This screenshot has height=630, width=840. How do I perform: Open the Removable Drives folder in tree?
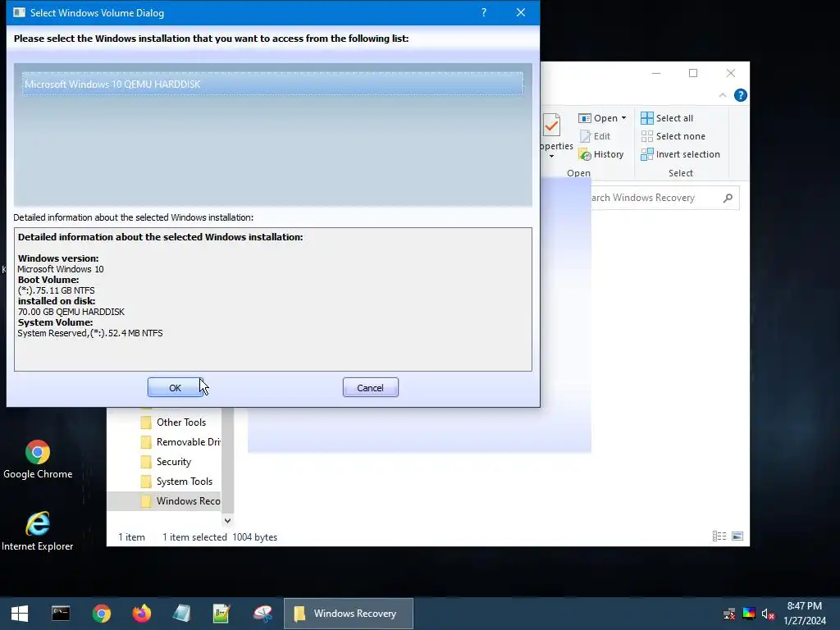(180, 442)
